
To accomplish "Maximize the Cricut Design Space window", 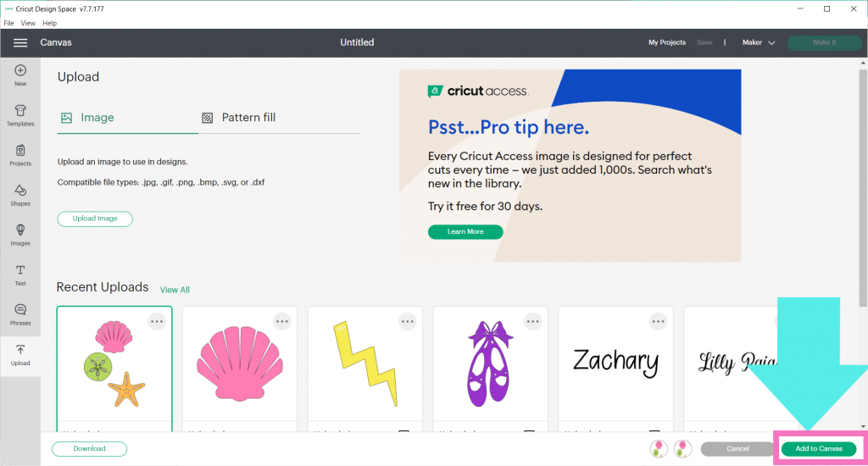I will tap(827, 8).
